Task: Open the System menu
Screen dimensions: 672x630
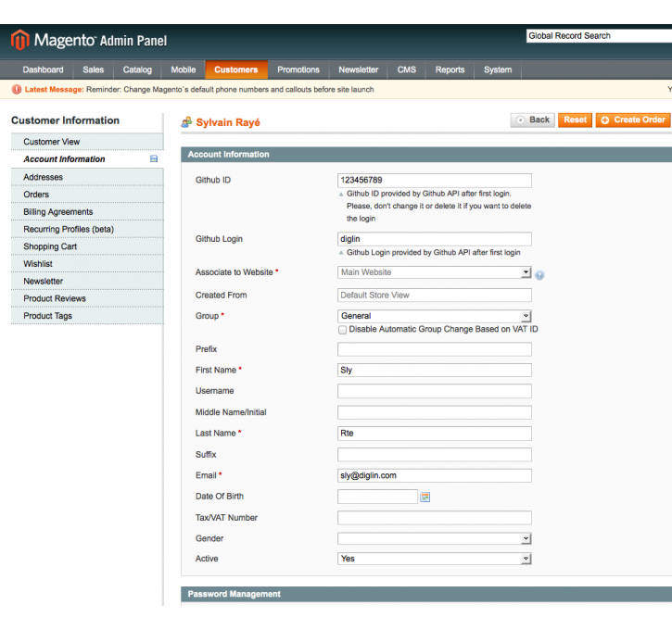Action: coord(498,69)
